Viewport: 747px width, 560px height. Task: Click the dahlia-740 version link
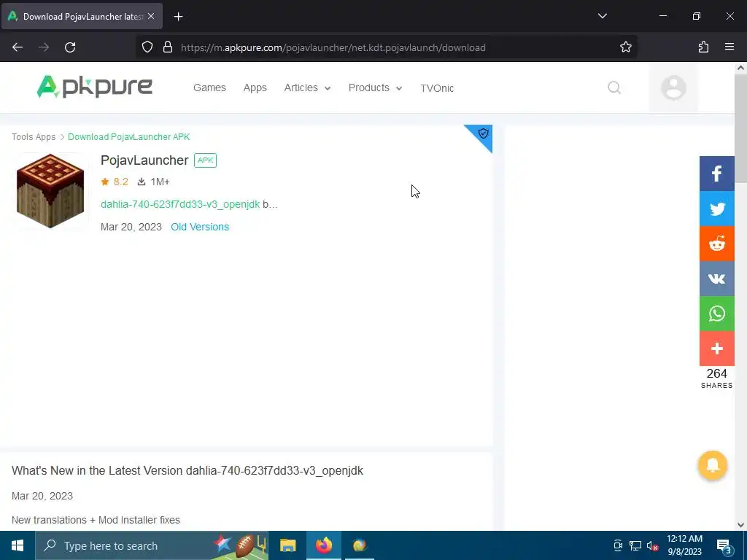(180, 204)
